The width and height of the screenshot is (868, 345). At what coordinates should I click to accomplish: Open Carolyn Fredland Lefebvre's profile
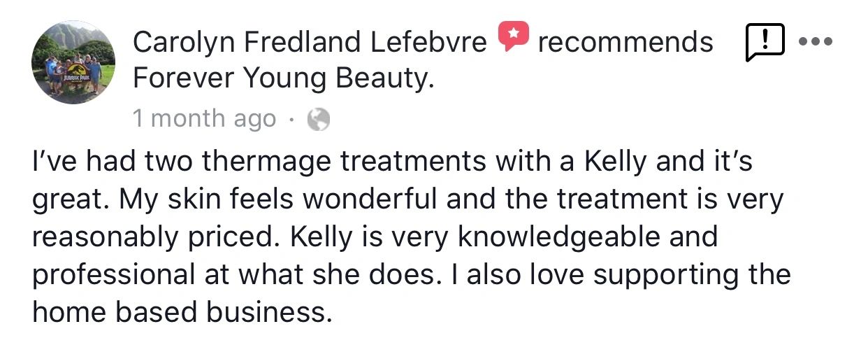click(x=310, y=43)
